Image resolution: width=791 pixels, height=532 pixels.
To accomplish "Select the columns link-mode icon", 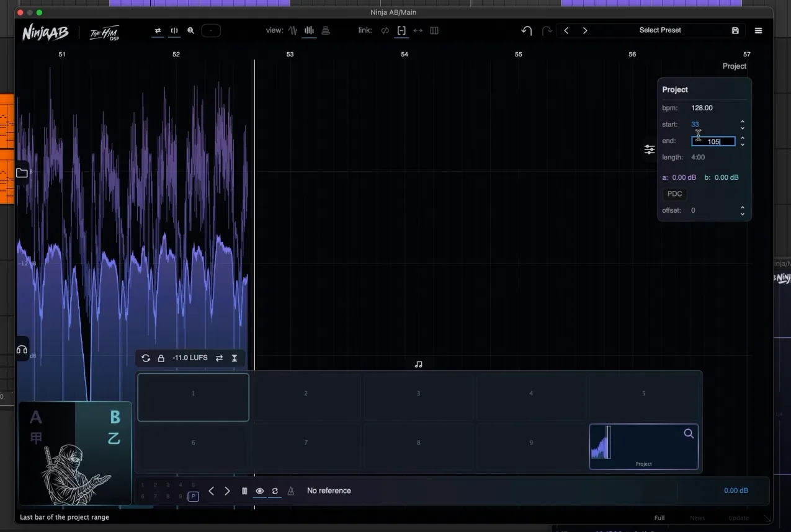I will pyautogui.click(x=434, y=30).
